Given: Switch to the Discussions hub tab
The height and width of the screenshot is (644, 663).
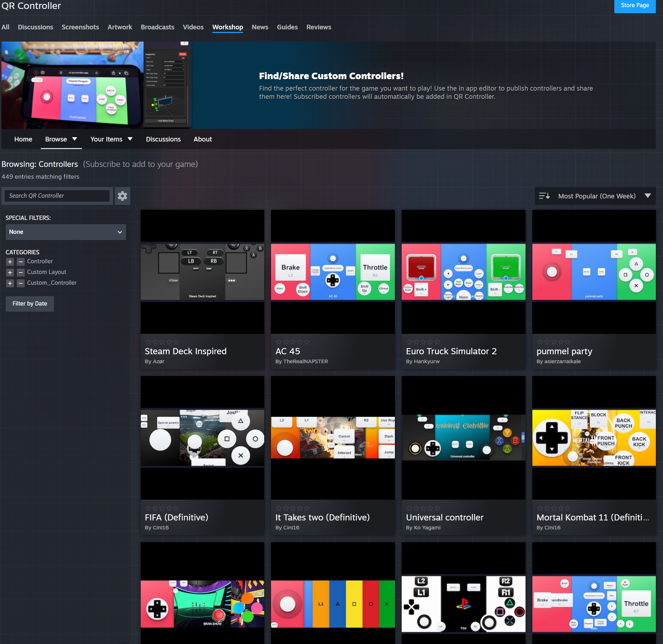Looking at the screenshot, I should pyautogui.click(x=35, y=27).
